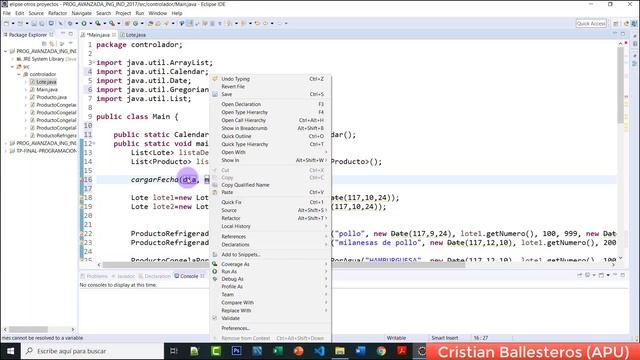Select Main.java in Package Explorer
This screenshot has height=360, width=640.
pyautogui.click(x=47, y=89)
